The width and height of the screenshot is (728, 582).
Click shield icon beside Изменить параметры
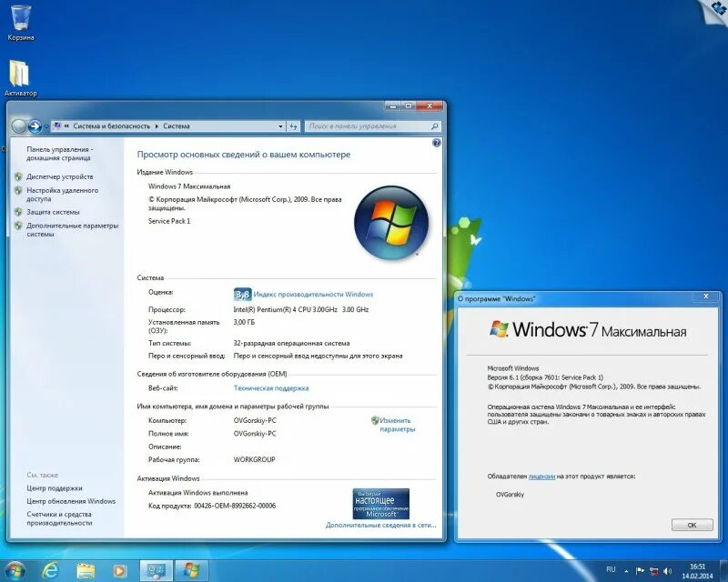(375, 420)
